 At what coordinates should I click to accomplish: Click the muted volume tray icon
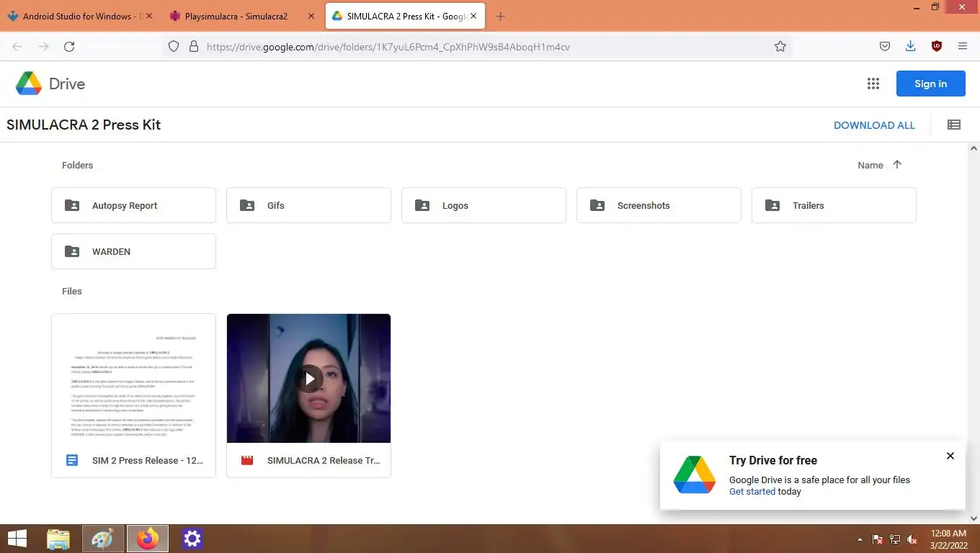click(x=912, y=539)
